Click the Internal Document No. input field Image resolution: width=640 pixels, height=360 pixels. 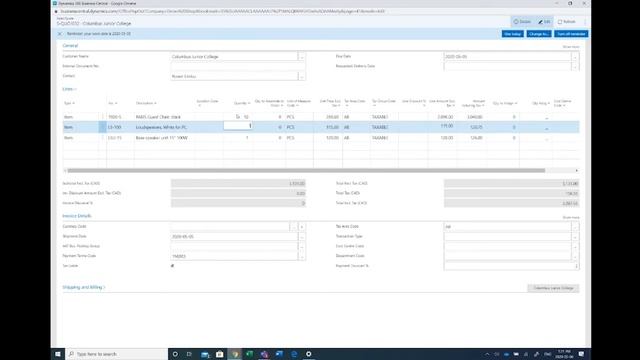point(238,66)
